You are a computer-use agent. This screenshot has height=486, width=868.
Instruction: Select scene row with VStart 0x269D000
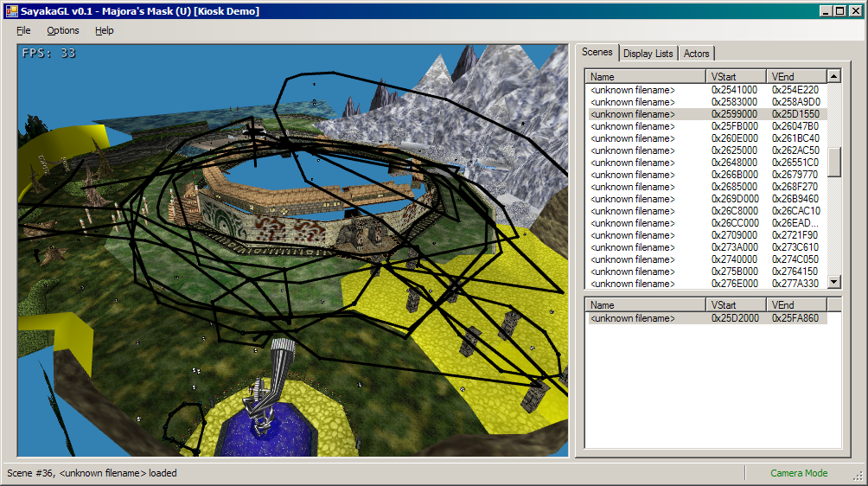coord(707,199)
